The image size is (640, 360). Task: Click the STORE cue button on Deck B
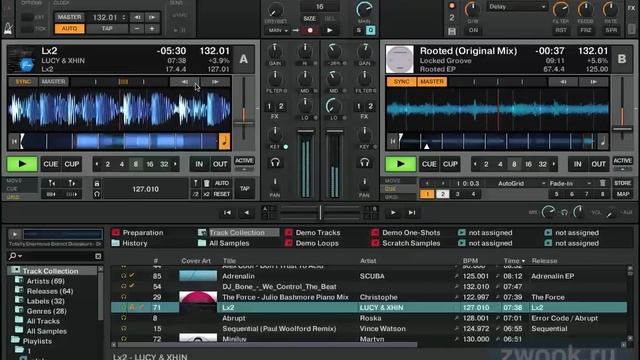(x=622, y=183)
